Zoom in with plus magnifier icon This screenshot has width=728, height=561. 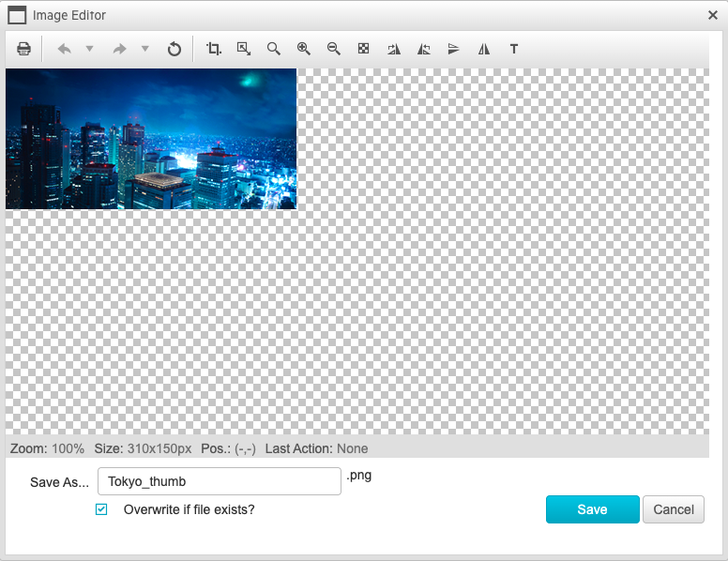click(304, 49)
